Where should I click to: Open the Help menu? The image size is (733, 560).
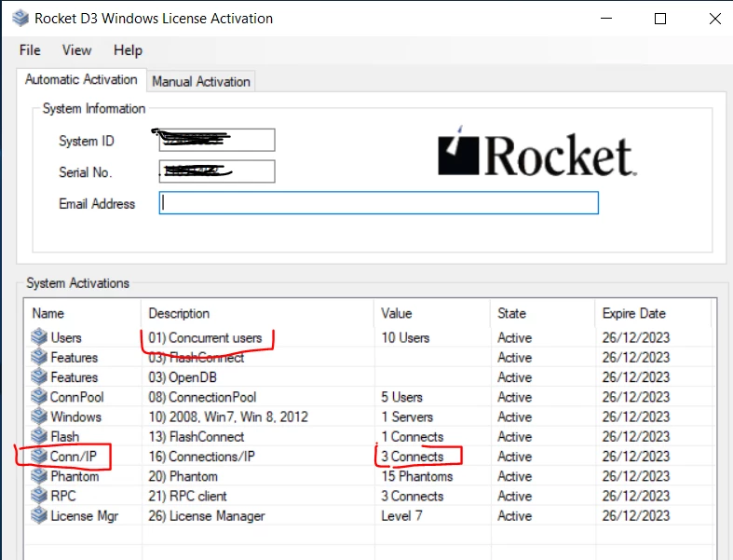coord(128,50)
